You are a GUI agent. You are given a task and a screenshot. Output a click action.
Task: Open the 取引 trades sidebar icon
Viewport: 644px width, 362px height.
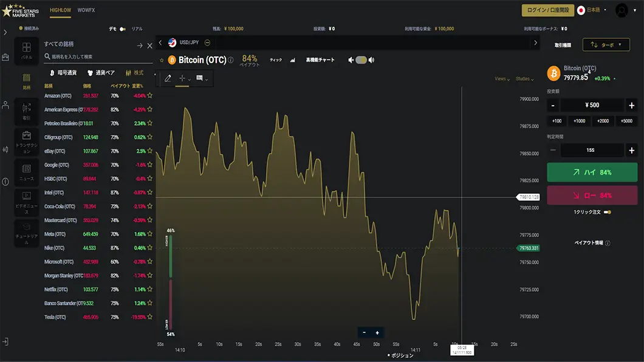26,111
